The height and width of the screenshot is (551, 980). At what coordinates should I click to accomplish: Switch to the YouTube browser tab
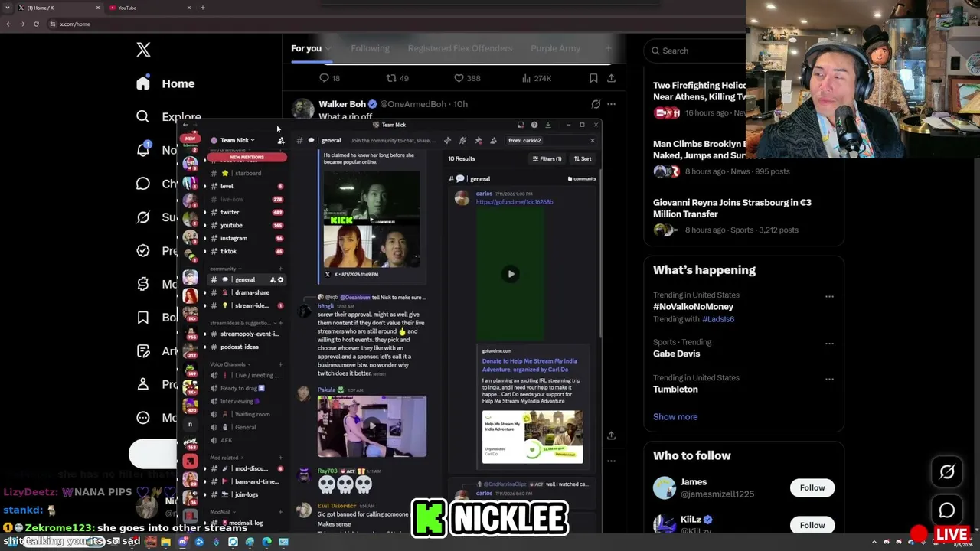point(150,8)
